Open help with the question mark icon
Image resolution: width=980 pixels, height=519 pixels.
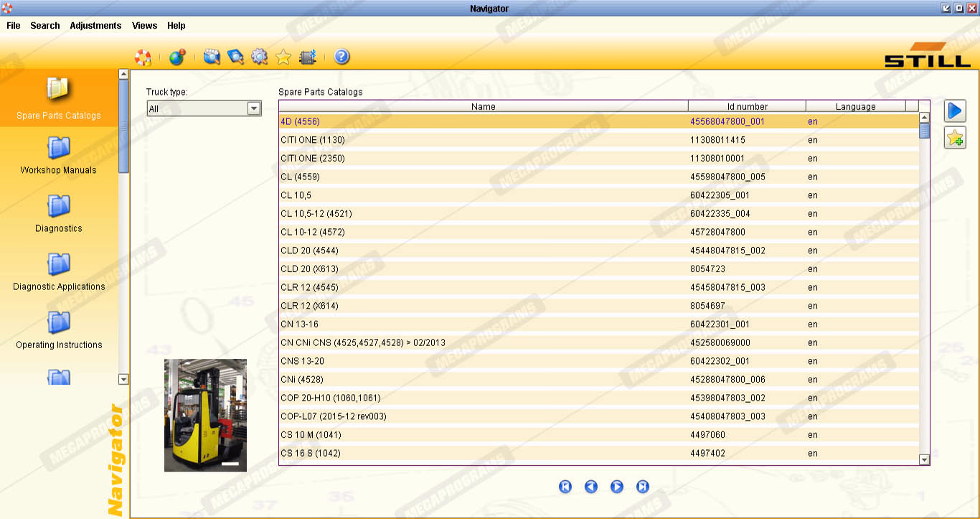341,56
